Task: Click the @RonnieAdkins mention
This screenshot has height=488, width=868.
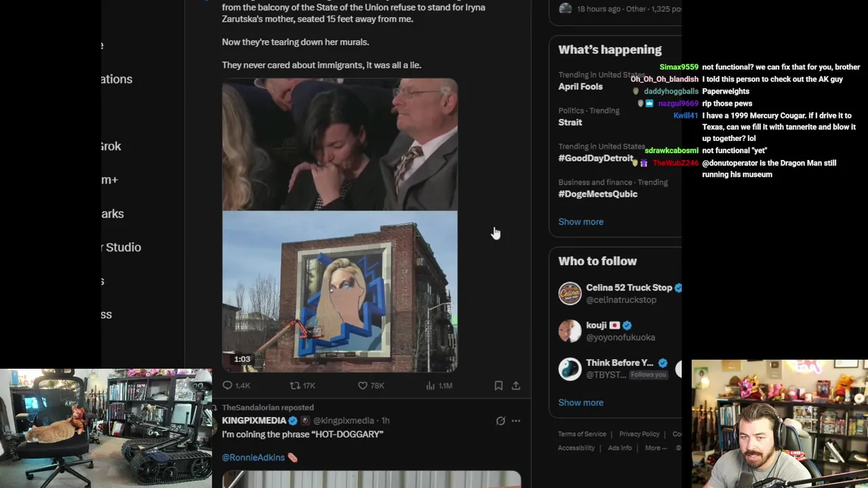Action: click(254, 457)
